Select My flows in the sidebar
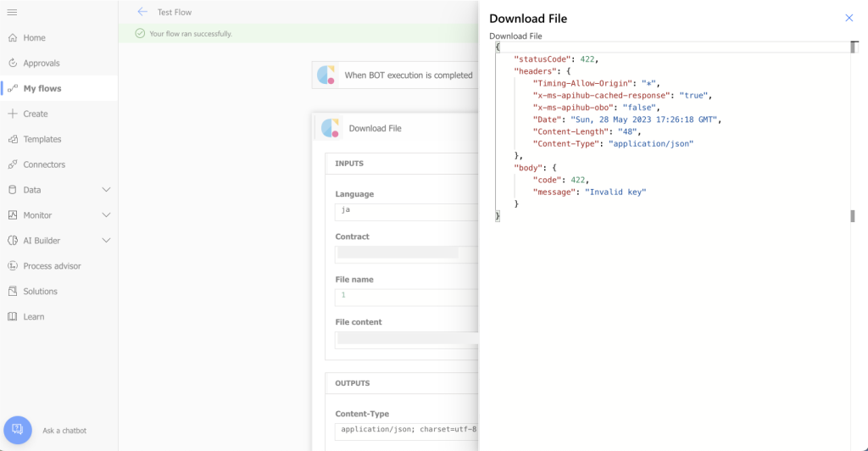868x451 pixels. coord(58,88)
